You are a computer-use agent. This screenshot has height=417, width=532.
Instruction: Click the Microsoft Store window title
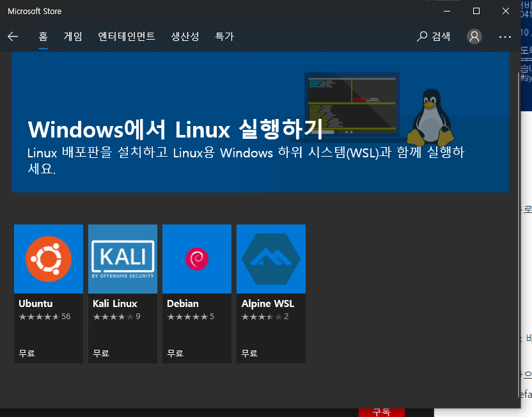click(x=35, y=12)
